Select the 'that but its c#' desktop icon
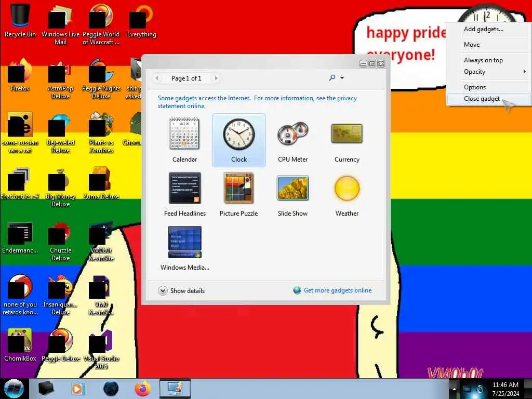The image size is (532, 399). [x=20, y=183]
